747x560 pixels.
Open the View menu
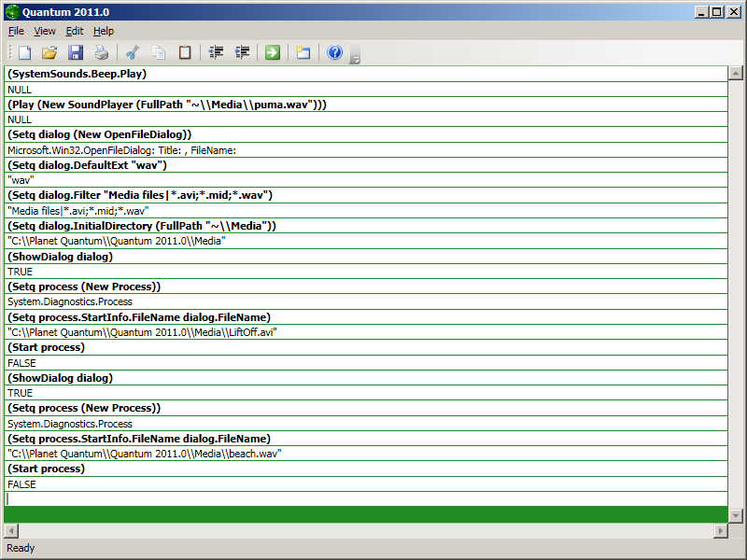(45, 31)
